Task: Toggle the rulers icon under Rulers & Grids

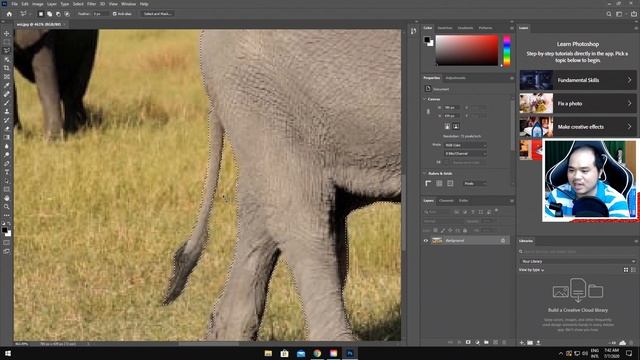Action: point(428,184)
